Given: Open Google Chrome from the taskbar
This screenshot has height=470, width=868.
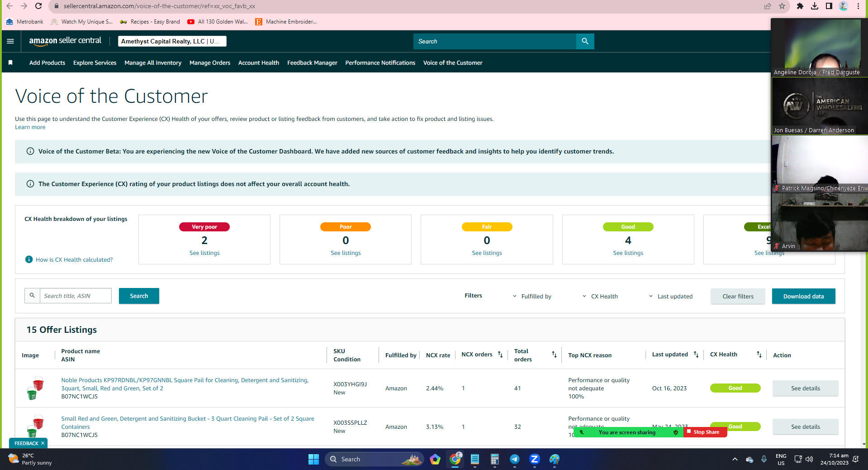Looking at the screenshot, I should click(x=455, y=459).
